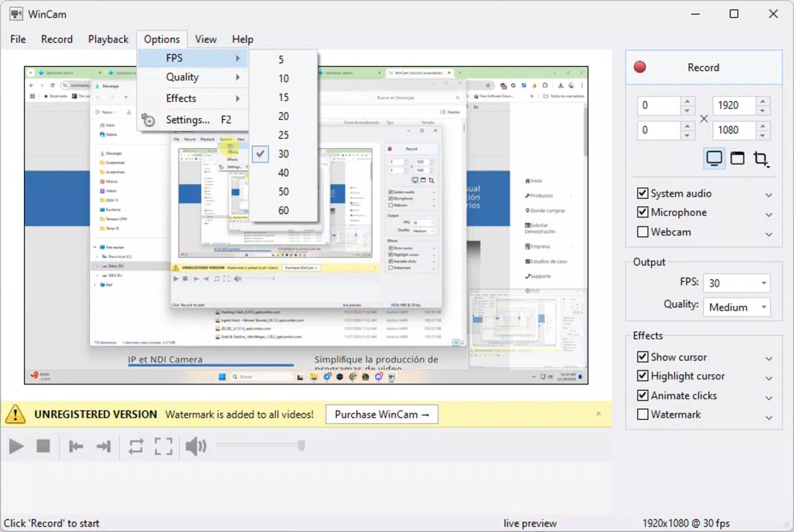Dismiss the unregistered version banner
794x532 pixels.
tap(598, 414)
